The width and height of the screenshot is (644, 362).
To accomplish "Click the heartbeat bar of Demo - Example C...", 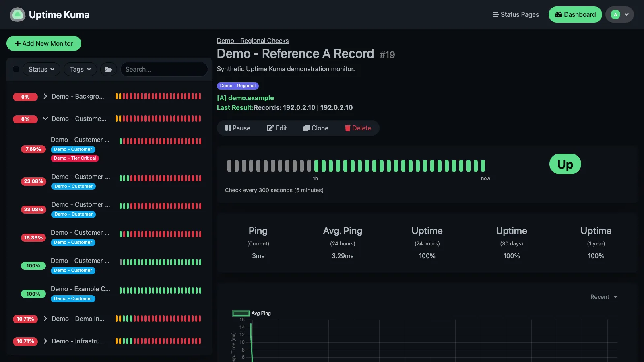I will [x=161, y=290].
